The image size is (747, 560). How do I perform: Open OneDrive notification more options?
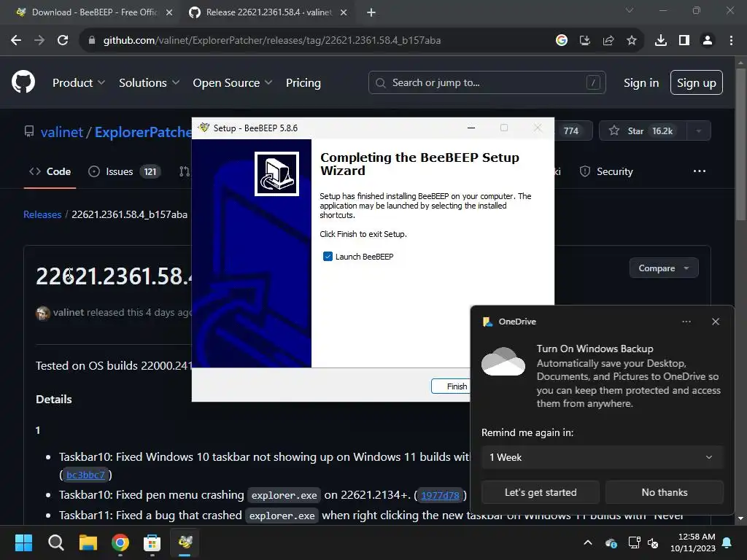click(x=686, y=322)
